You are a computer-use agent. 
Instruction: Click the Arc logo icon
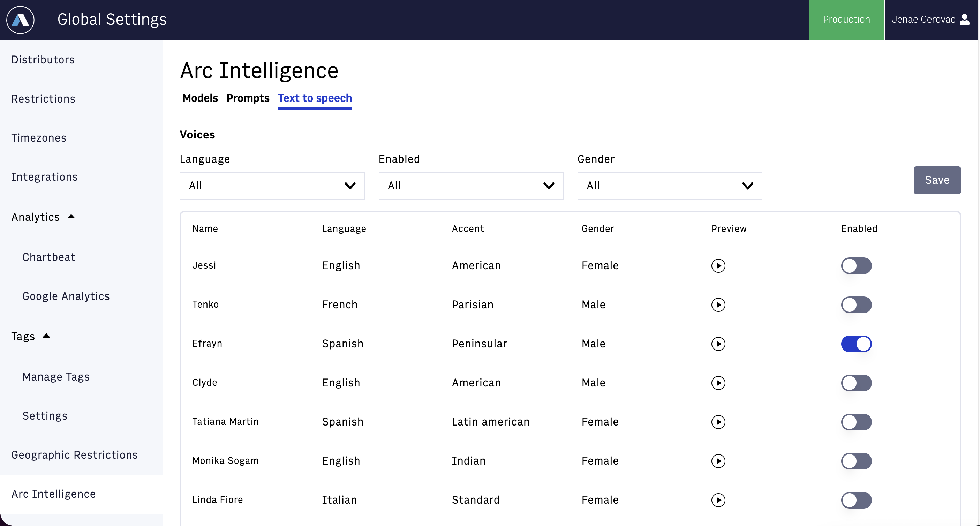(x=20, y=20)
